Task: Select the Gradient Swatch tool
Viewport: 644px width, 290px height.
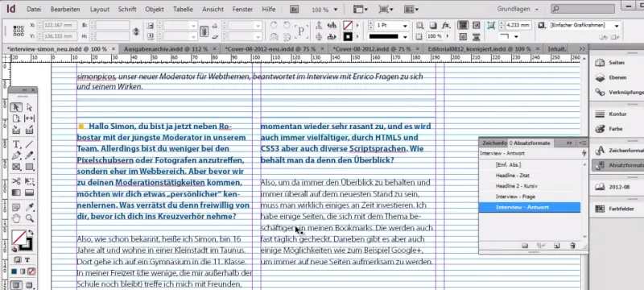Action: point(16,193)
